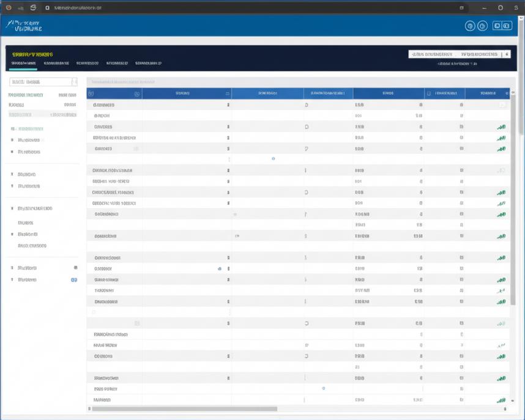This screenshot has height=420, width=525.
Task: Toggle the checkbox in the table header row
Action: (x=428, y=94)
